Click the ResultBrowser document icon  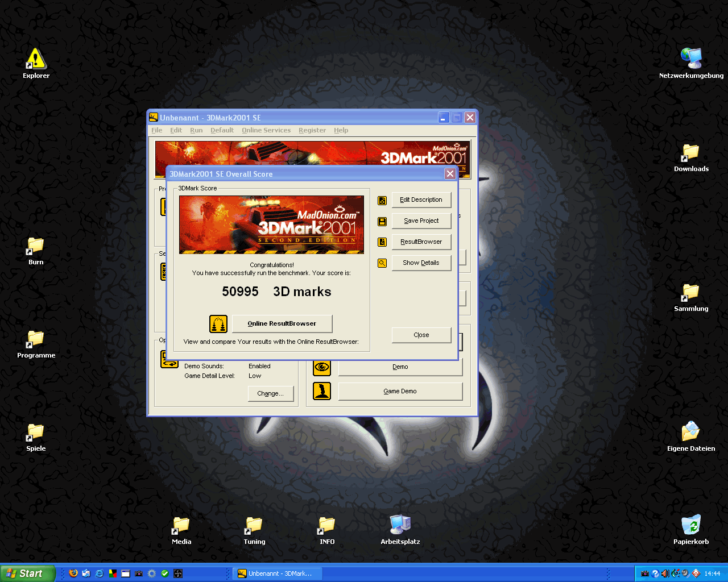coord(382,242)
